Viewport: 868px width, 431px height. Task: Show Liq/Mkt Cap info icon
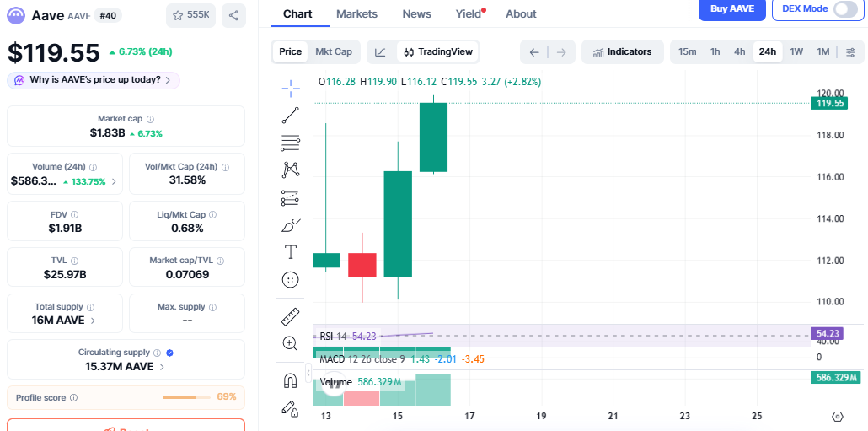click(x=212, y=214)
